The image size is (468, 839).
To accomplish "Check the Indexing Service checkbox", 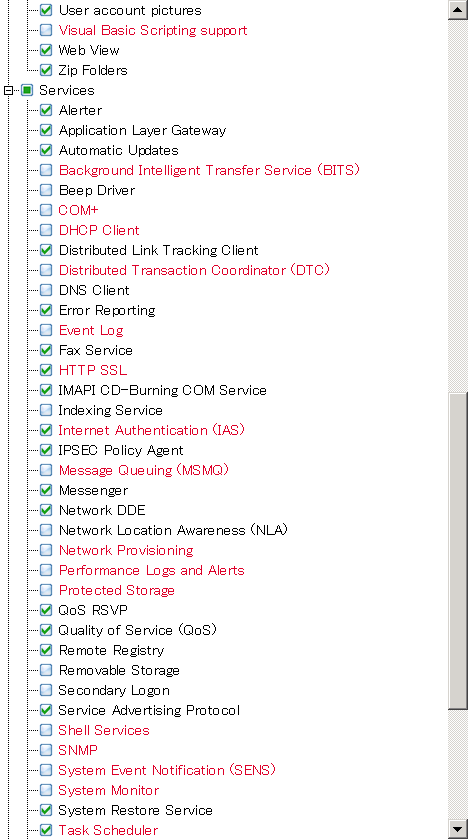I will point(47,410).
